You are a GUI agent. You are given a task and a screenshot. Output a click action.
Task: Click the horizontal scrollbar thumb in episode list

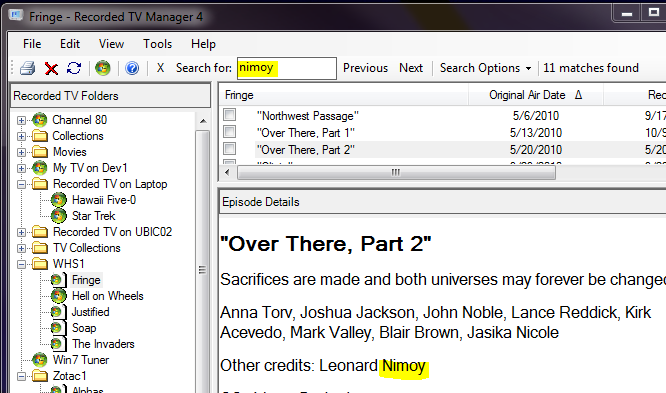tap(396, 172)
